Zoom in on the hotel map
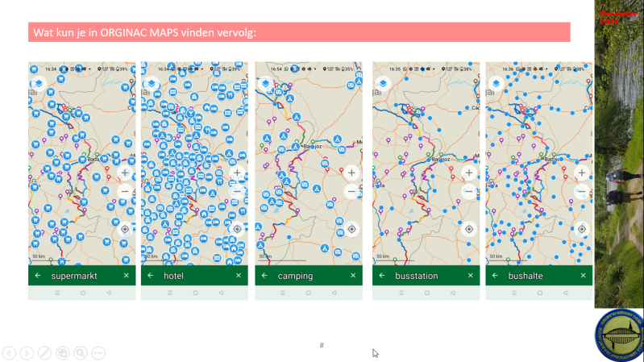The width and height of the screenshot is (644, 362). (237, 173)
